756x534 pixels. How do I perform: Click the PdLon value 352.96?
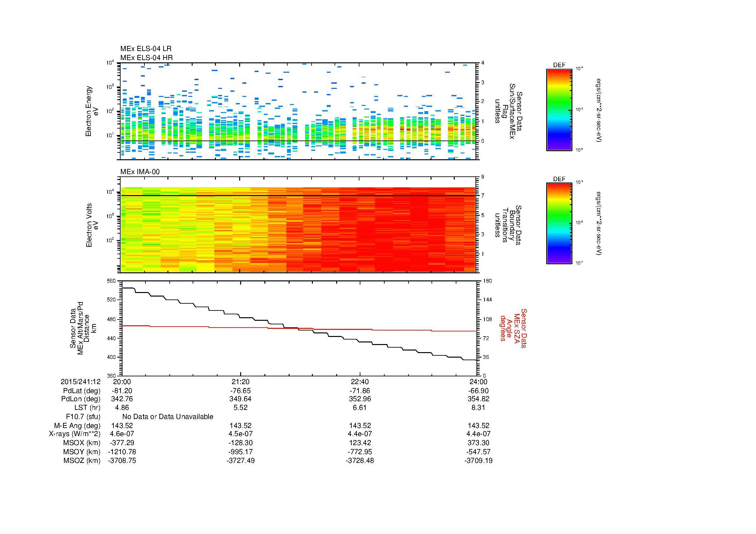(x=360, y=399)
